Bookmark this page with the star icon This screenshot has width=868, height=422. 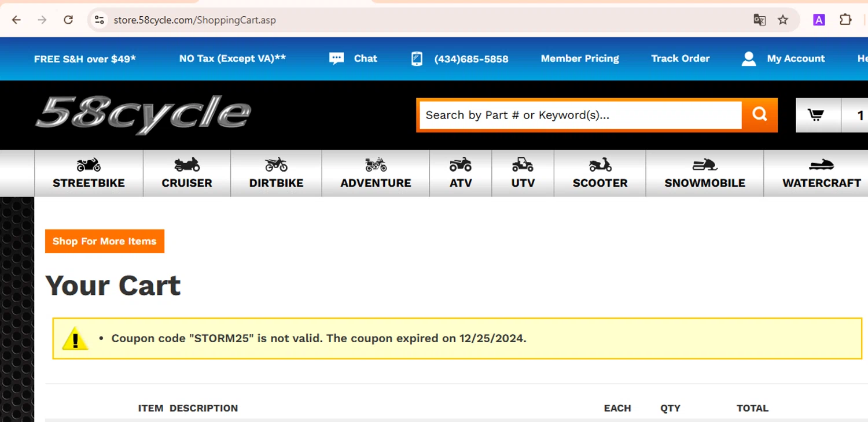(783, 20)
